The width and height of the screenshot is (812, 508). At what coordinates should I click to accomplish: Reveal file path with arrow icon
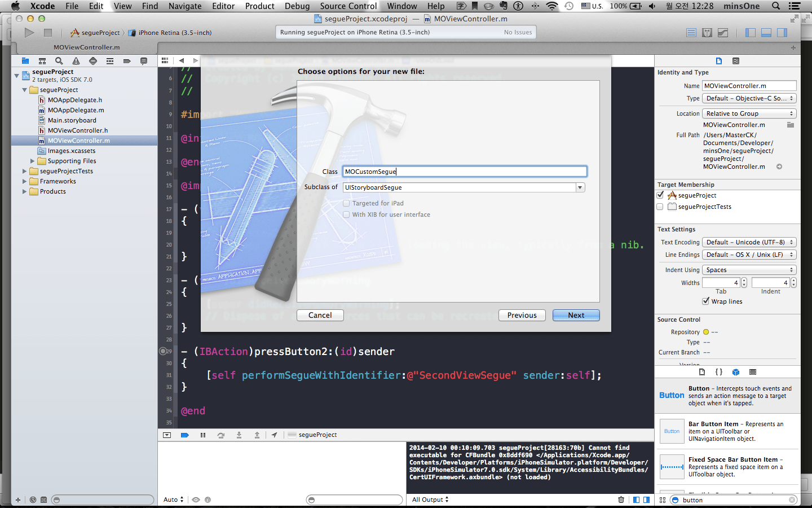pos(779,167)
